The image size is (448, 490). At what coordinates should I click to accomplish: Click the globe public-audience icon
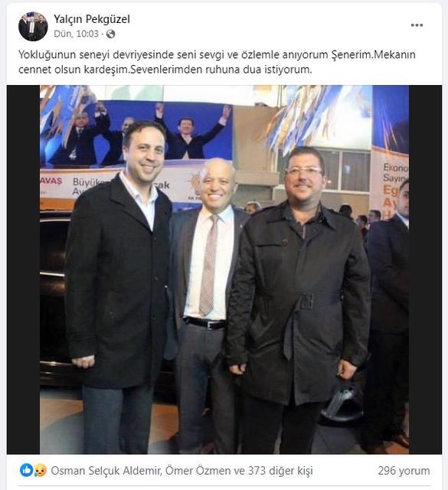coord(111,34)
